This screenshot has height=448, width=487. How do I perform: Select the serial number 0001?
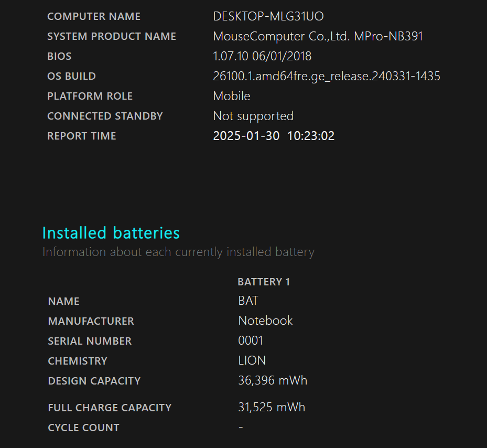click(250, 340)
